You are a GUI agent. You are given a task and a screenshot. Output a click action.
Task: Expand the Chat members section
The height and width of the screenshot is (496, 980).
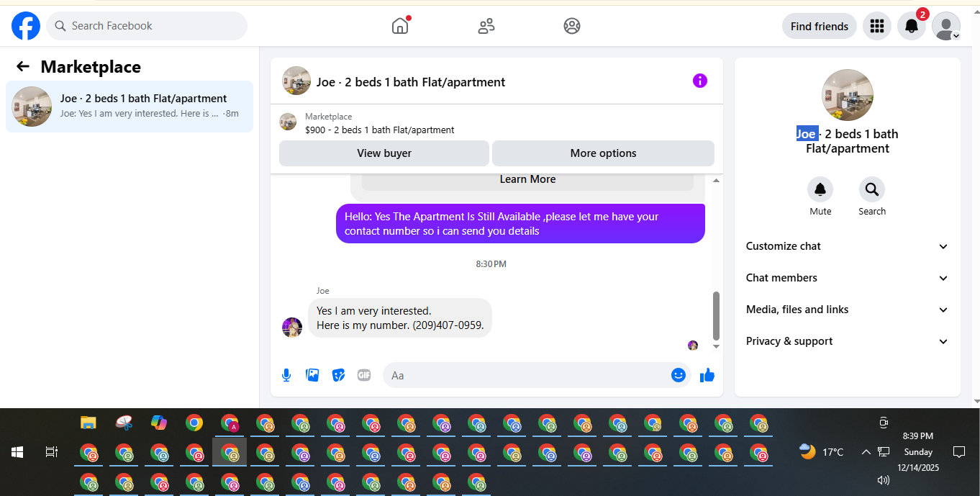(x=848, y=278)
